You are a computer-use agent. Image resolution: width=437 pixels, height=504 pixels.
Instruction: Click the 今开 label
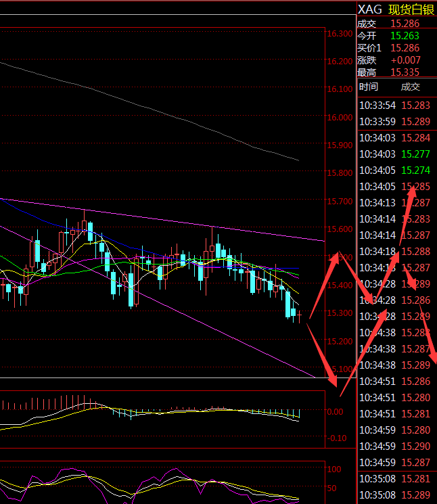367,36
